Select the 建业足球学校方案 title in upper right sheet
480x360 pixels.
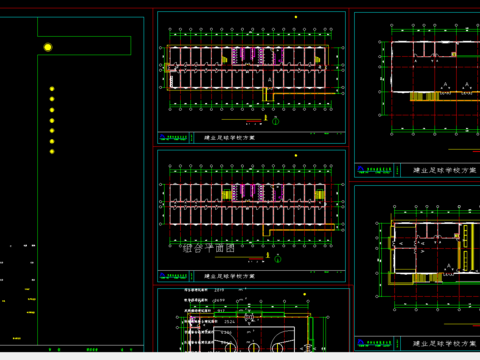(x=445, y=170)
